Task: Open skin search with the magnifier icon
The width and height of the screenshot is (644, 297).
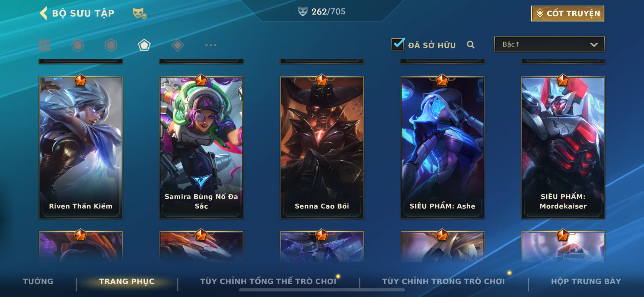Action: pyautogui.click(x=471, y=45)
